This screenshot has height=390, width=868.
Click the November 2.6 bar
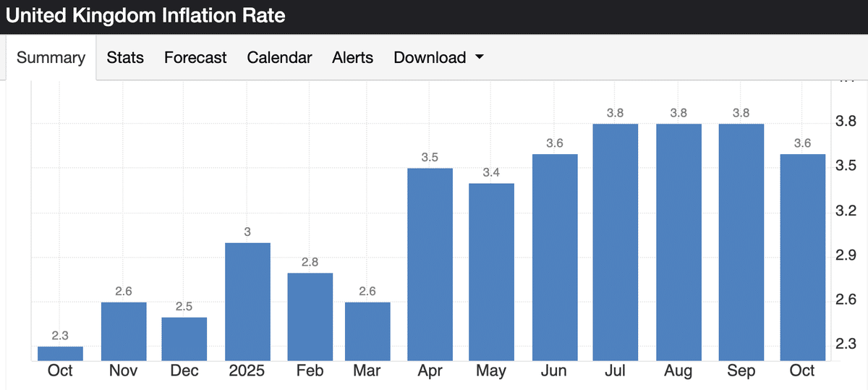tap(124, 331)
